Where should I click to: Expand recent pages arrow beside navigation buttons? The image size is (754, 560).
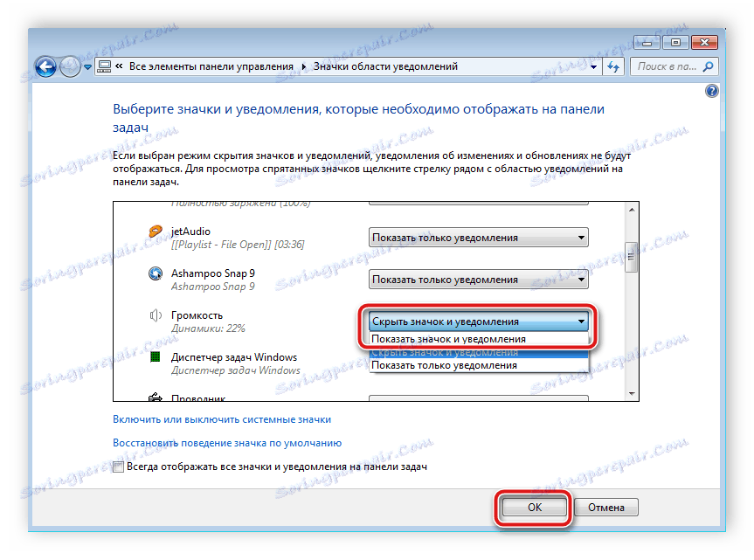[x=87, y=67]
